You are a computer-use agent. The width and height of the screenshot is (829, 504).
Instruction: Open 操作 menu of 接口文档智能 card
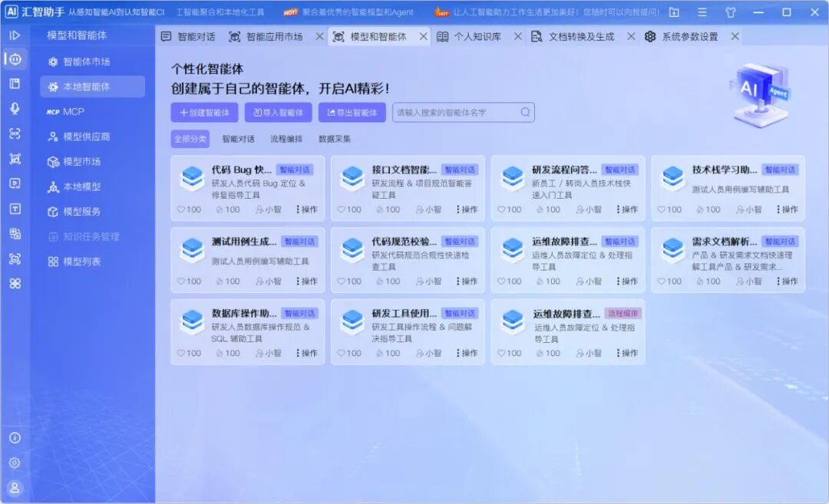[x=467, y=209]
